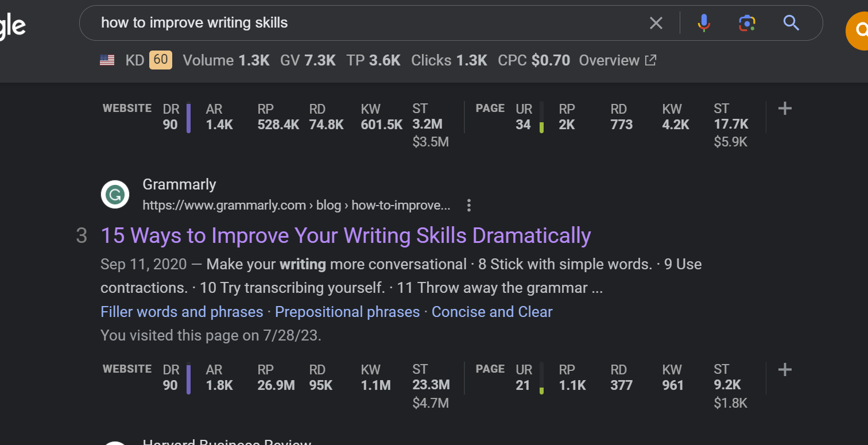Open Ahrefs Overview external link
This screenshot has width=868, height=445.
point(617,60)
